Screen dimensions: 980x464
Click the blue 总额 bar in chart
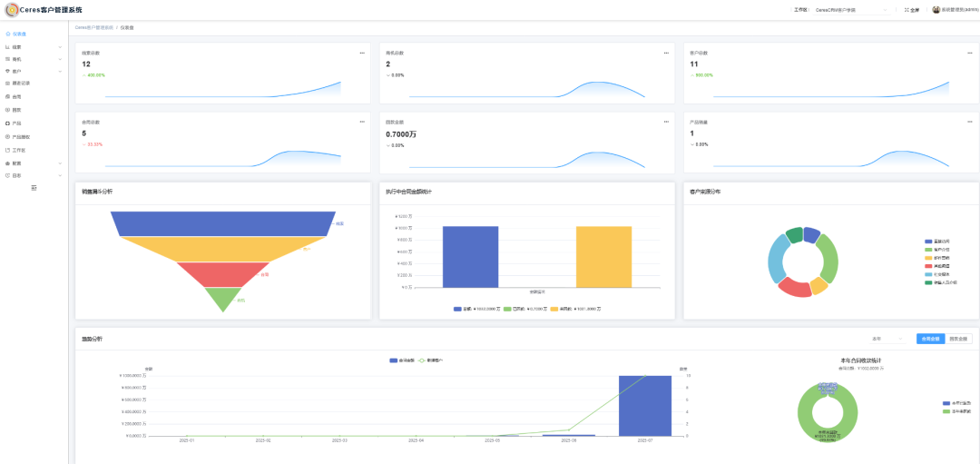pyautogui.click(x=470, y=257)
